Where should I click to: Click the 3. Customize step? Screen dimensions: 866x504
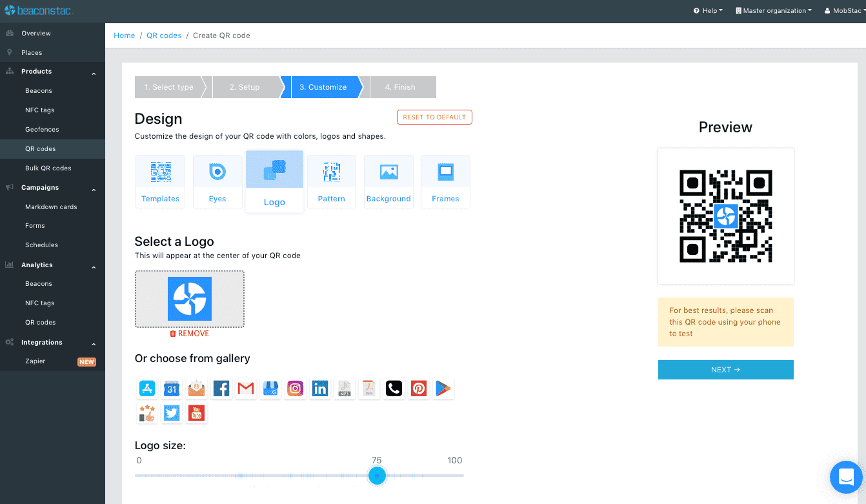[x=323, y=87]
